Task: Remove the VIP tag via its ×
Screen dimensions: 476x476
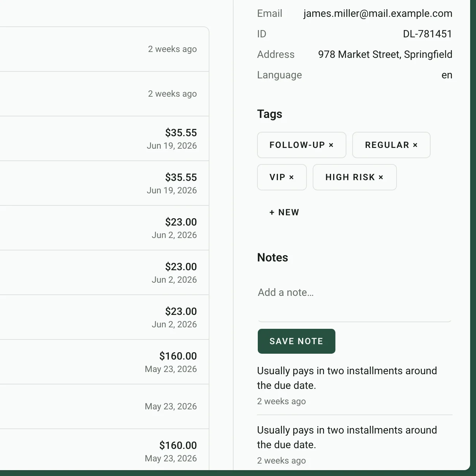Action: pos(291,177)
